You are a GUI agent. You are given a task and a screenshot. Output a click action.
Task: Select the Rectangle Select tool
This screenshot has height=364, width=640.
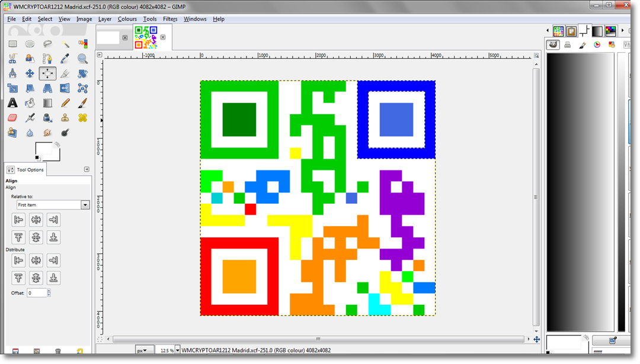coord(12,44)
